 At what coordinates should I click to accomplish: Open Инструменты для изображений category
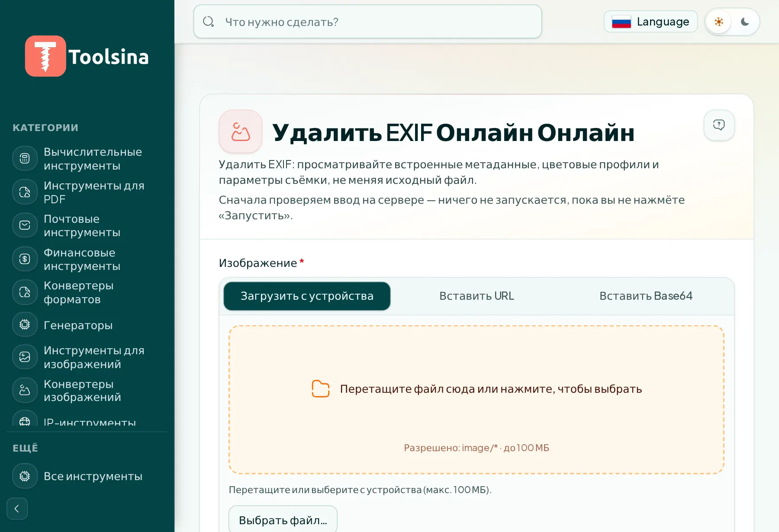[87, 357]
